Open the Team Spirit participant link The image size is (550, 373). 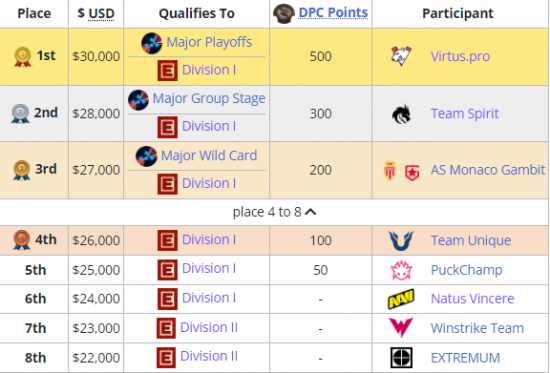coord(464,114)
